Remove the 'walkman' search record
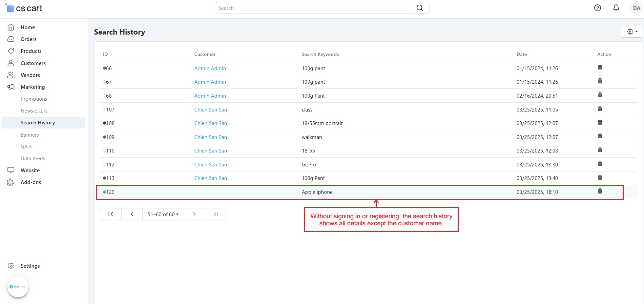Screen dimensions: 644x304 tap(600, 136)
